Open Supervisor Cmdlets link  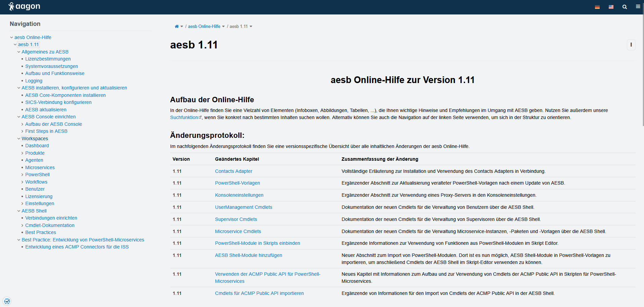(236, 219)
